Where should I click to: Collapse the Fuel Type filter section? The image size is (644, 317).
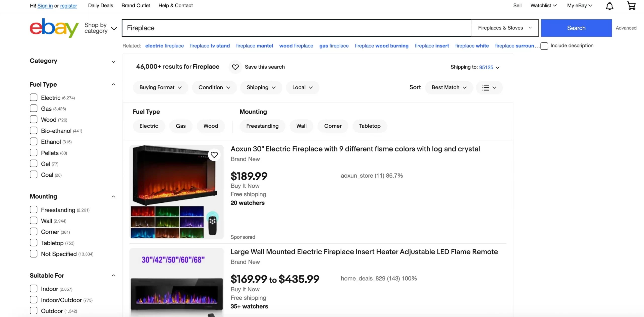(x=113, y=84)
